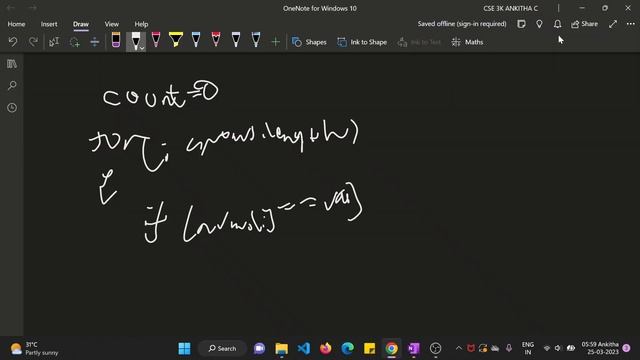The height and width of the screenshot is (360, 640).
Task: Add a new pen with plus button
Action: click(x=276, y=42)
